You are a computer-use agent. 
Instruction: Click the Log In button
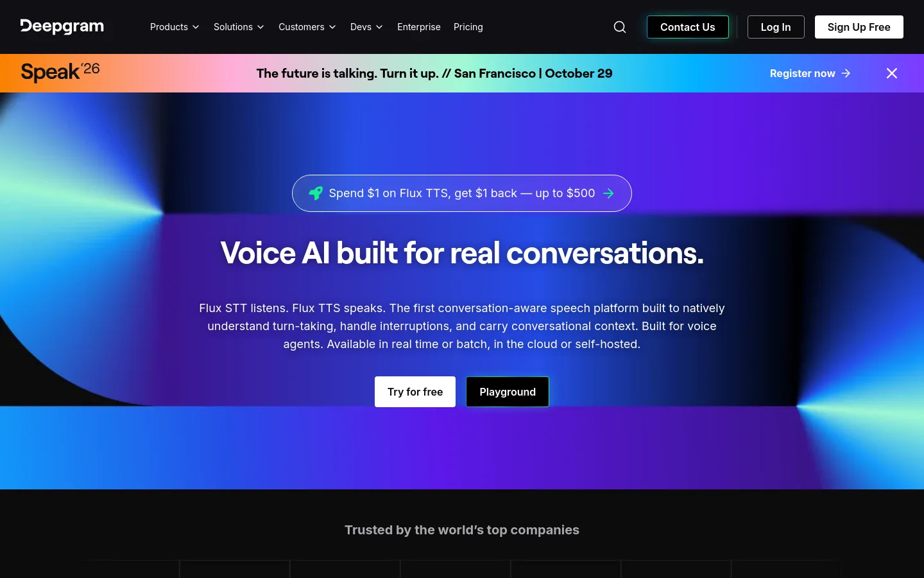[776, 27]
